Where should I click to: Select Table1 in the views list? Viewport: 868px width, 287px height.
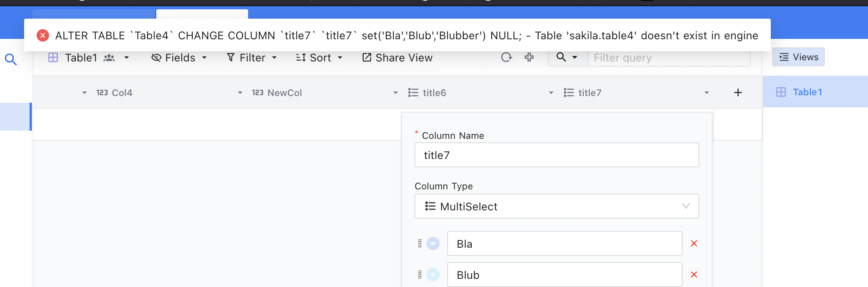(807, 92)
